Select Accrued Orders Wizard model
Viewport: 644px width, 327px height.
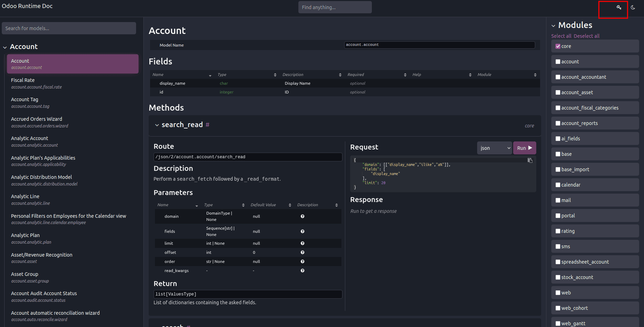(x=73, y=122)
